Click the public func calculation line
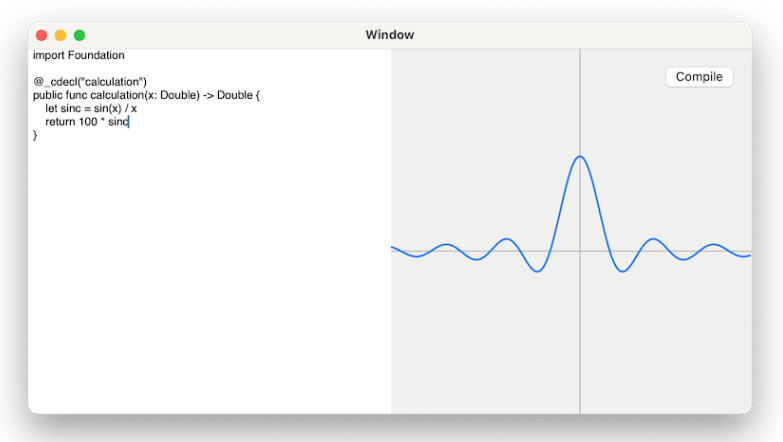The height and width of the screenshot is (442, 783). (146, 95)
